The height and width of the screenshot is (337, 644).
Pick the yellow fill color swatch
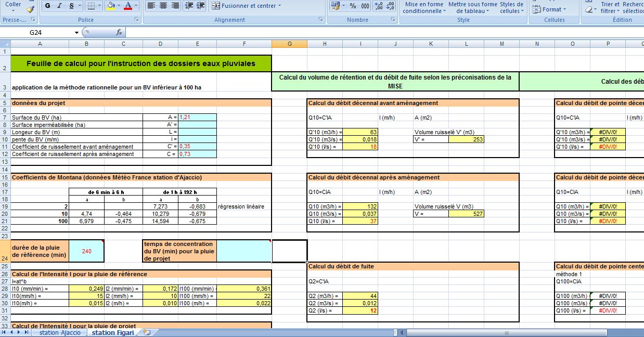[111, 9]
